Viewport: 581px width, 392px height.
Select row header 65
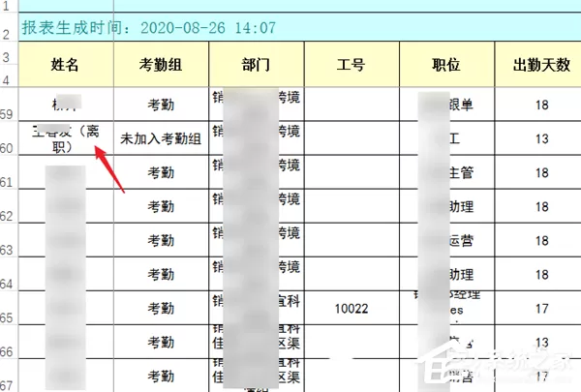9,308
